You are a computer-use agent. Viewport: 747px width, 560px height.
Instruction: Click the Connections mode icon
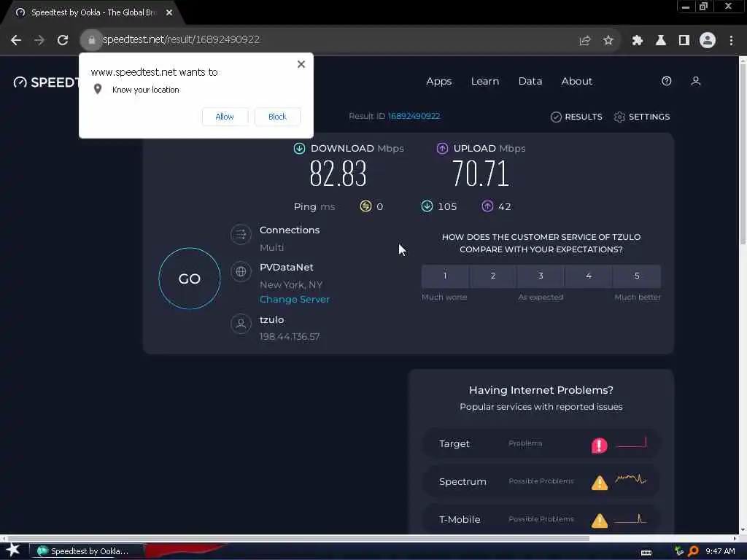coord(241,234)
